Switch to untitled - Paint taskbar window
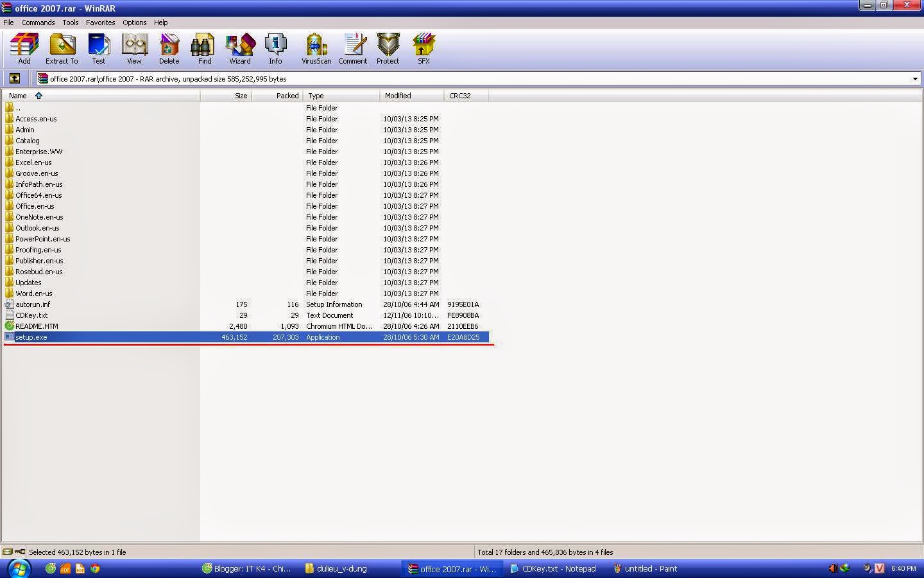 pyautogui.click(x=646, y=568)
